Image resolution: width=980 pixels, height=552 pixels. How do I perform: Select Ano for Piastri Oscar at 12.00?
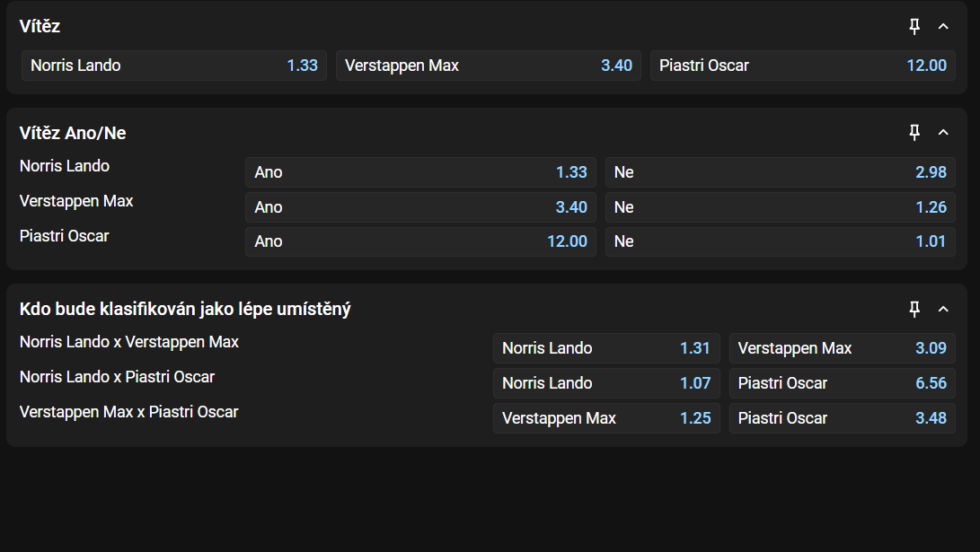(x=420, y=241)
